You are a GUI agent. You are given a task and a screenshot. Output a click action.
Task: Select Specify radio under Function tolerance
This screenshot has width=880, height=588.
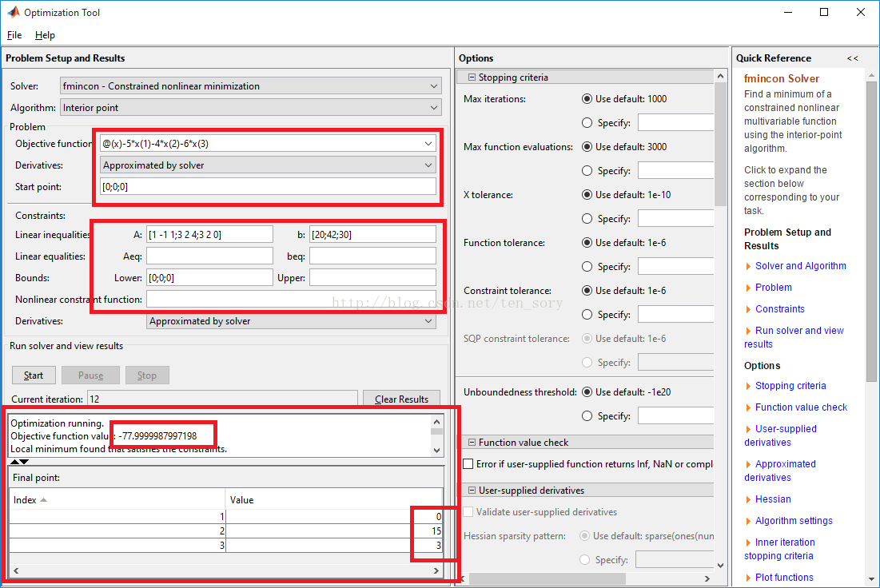[x=587, y=267]
